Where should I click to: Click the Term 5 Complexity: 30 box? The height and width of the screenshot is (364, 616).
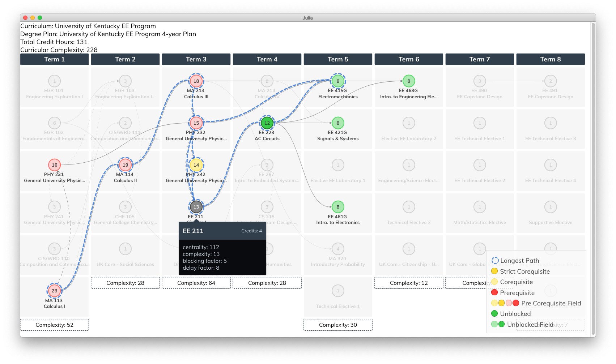[x=338, y=325]
